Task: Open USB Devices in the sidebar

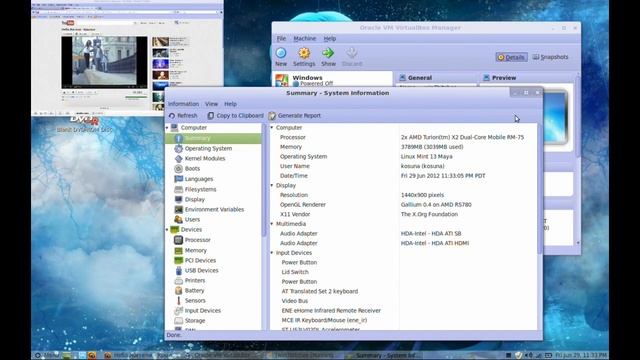Action: point(201,270)
